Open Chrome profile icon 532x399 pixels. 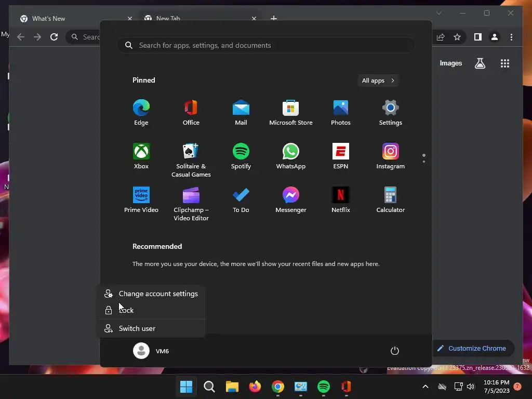click(495, 37)
